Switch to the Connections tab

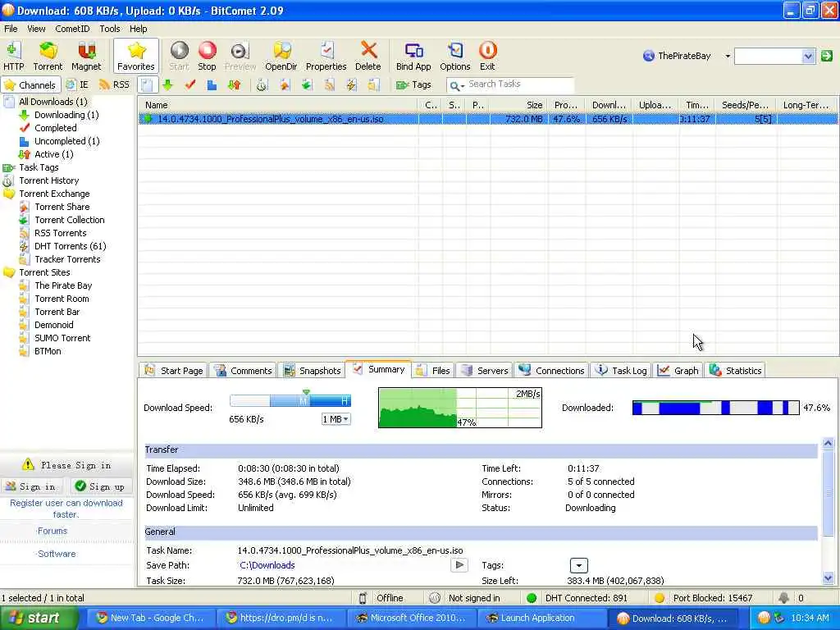point(552,370)
